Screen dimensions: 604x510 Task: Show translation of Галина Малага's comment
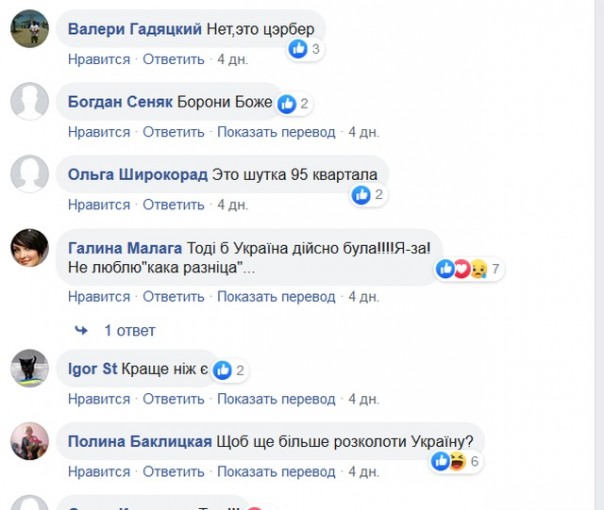[x=276, y=296]
